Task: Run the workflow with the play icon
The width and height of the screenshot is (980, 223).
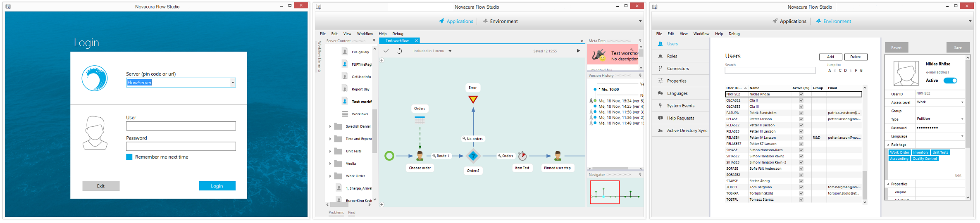Action: (578, 51)
